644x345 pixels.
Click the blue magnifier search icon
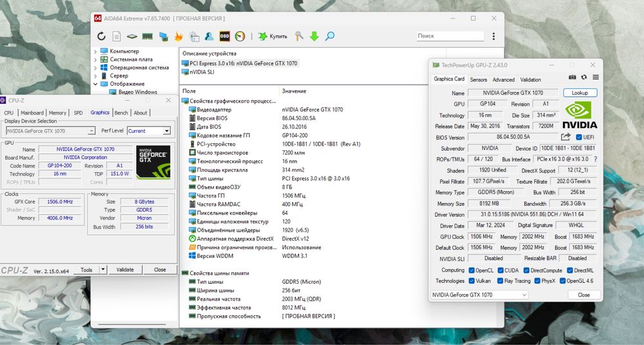[329, 36]
